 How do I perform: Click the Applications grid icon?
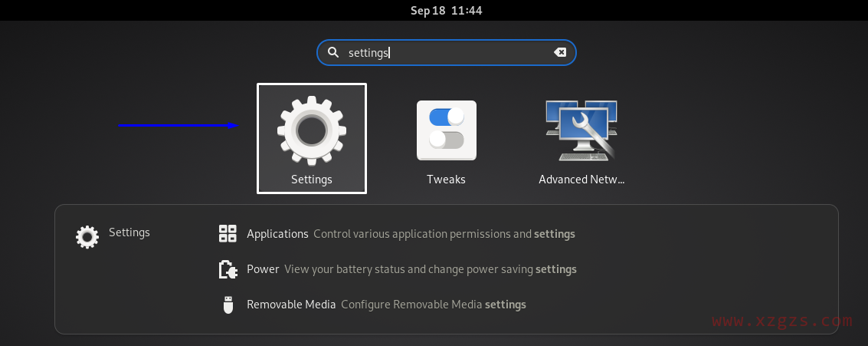[228, 234]
